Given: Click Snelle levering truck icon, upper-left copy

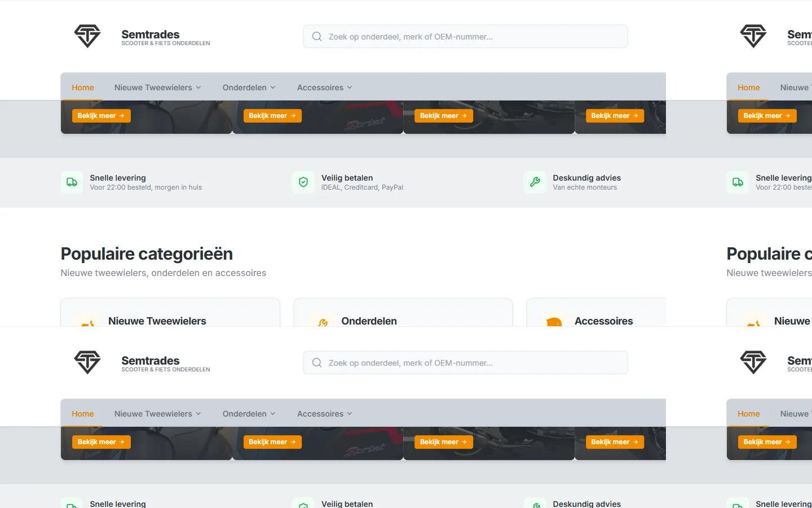Looking at the screenshot, I should (72, 182).
